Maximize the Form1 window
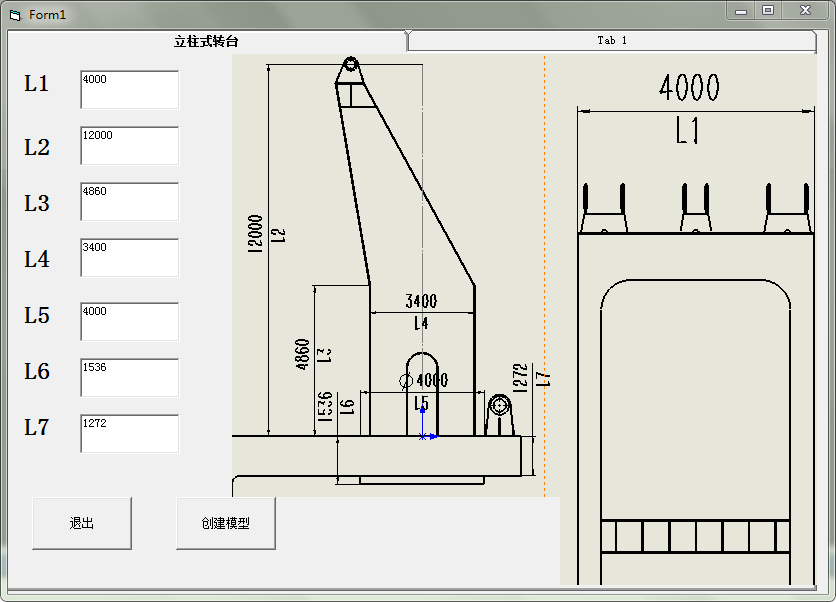This screenshot has width=836, height=602. coord(768,11)
